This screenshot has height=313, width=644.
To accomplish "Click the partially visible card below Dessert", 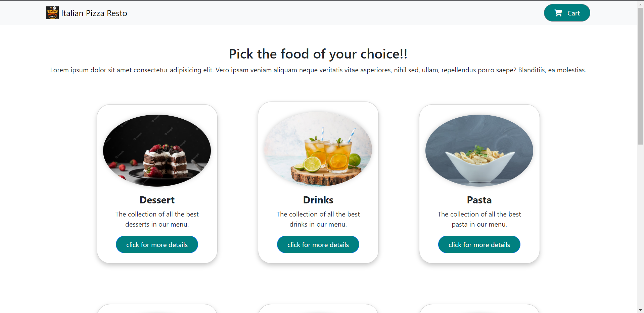I will click(157, 310).
